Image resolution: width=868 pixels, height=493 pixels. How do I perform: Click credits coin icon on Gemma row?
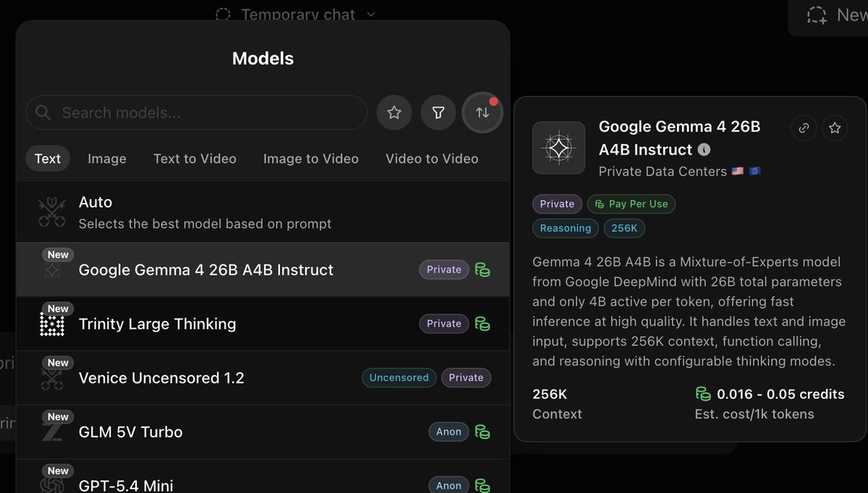pos(482,270)
